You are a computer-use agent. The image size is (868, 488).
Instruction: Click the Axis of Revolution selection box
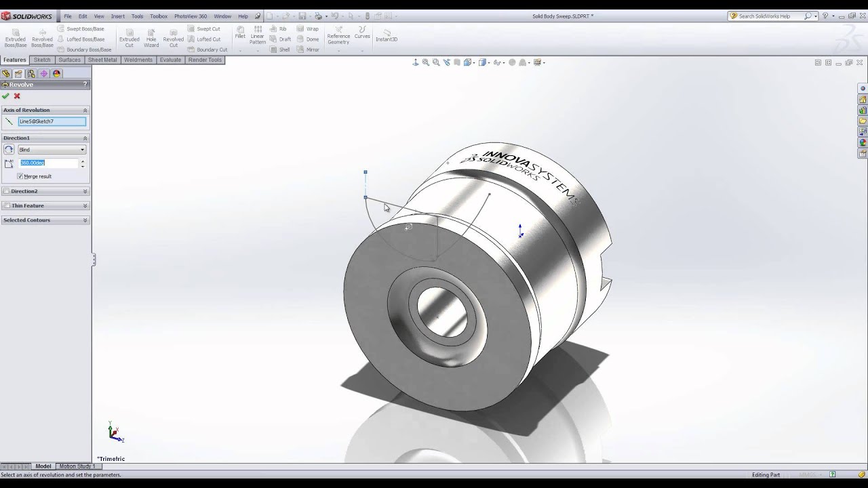tap(52, 121)
